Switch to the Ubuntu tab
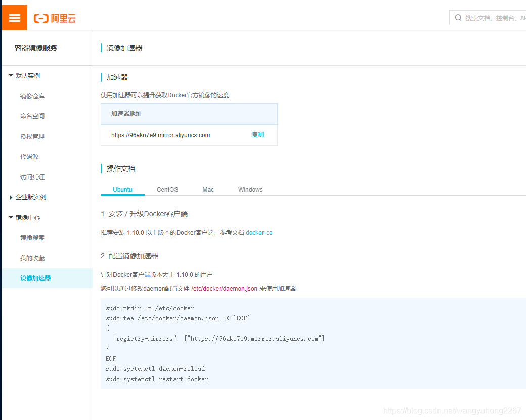This screenshot has height=420, width=526. coord(122,190)
